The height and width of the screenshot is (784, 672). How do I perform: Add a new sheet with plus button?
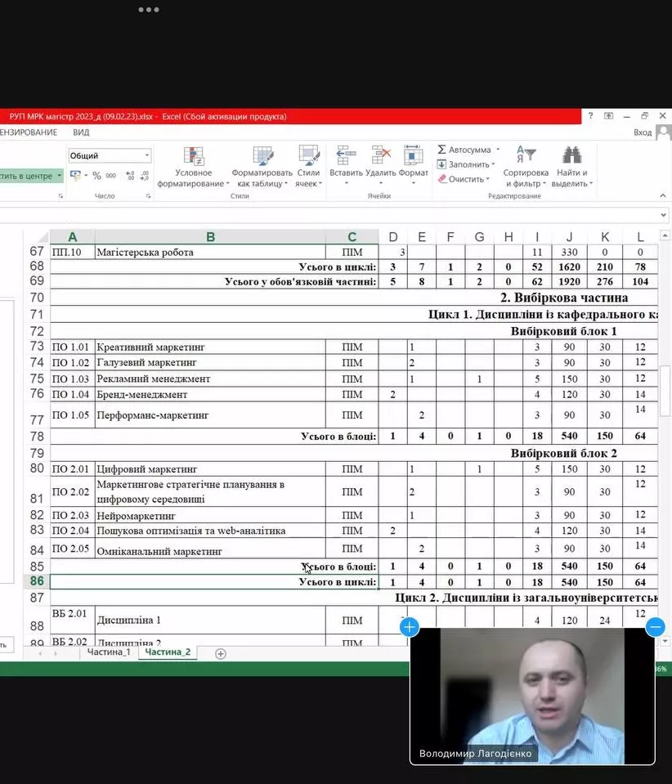click(x=220, y=653)
